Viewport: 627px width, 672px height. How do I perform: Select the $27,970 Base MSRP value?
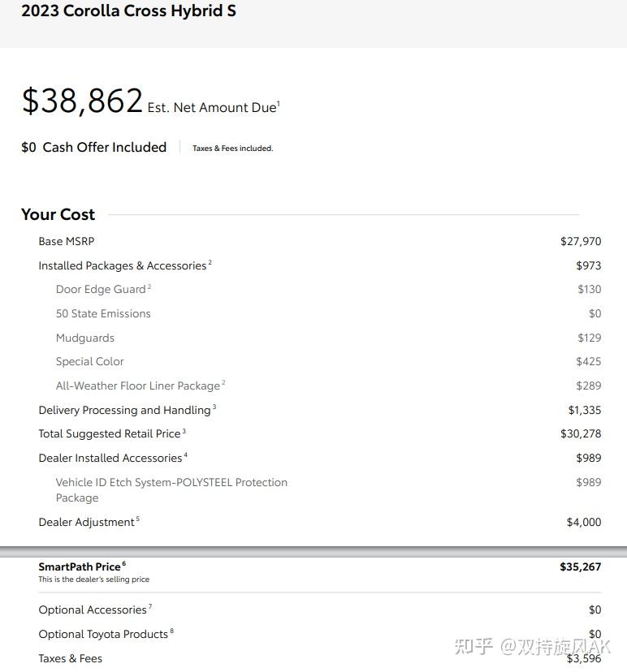tap(581, 241)
